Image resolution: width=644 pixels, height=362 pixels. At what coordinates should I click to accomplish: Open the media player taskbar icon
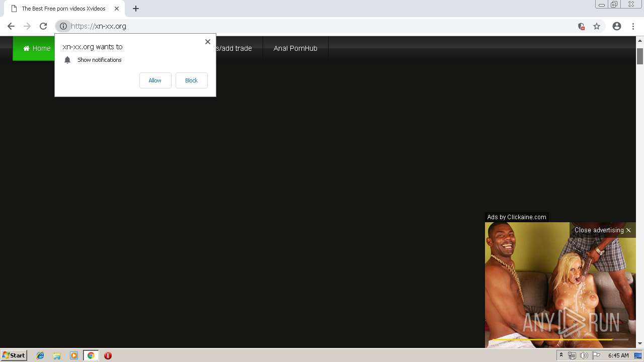coord(74,355)
